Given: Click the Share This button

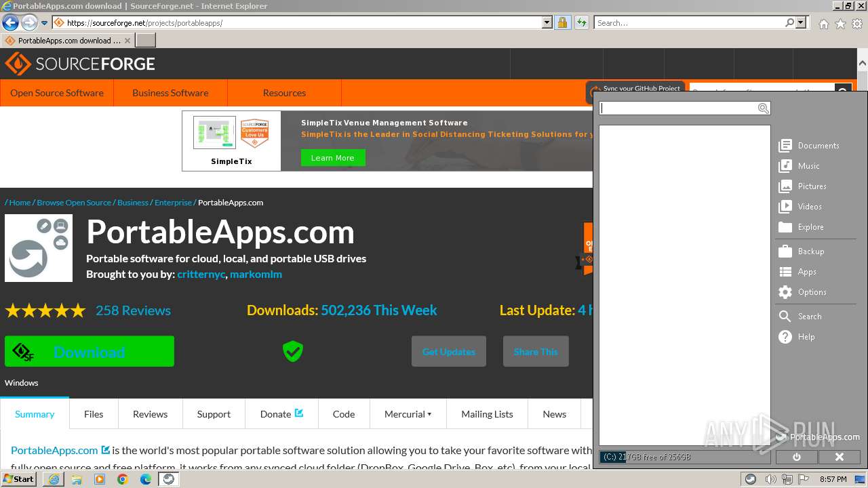Looking at the screenshot, I should (536, 351).
